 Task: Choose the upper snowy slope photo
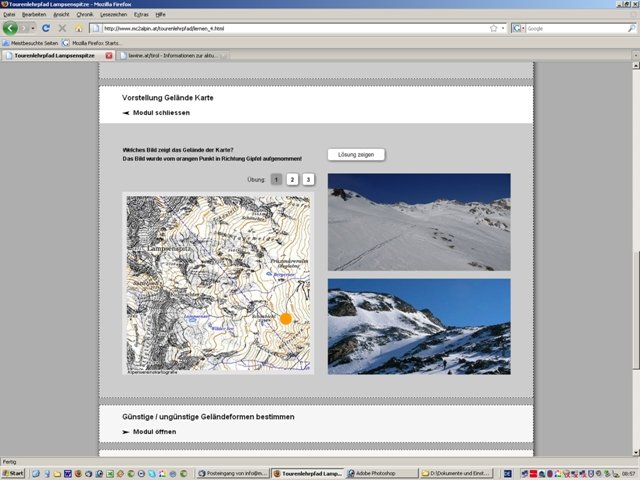pyautogui.click(x=418, y=221)
